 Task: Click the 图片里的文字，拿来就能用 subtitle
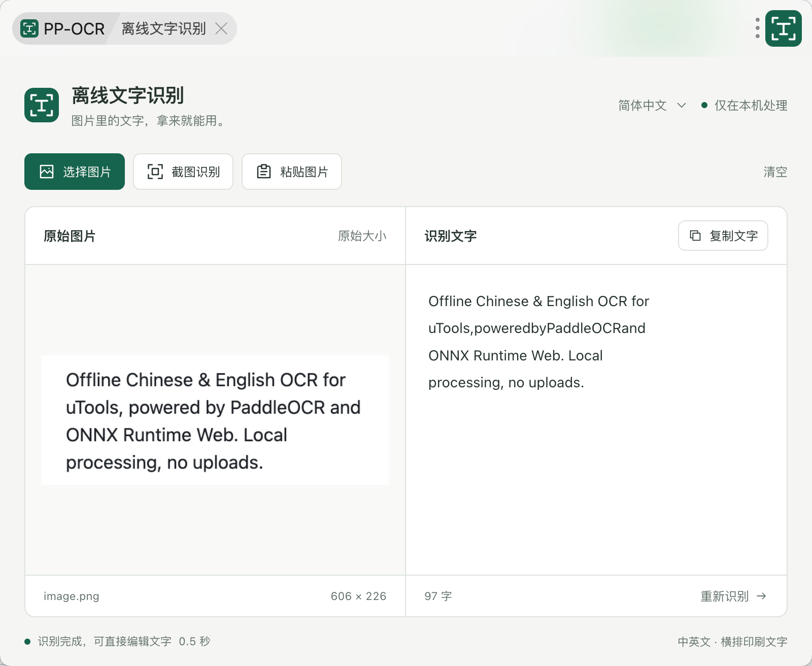coord(148,121)
